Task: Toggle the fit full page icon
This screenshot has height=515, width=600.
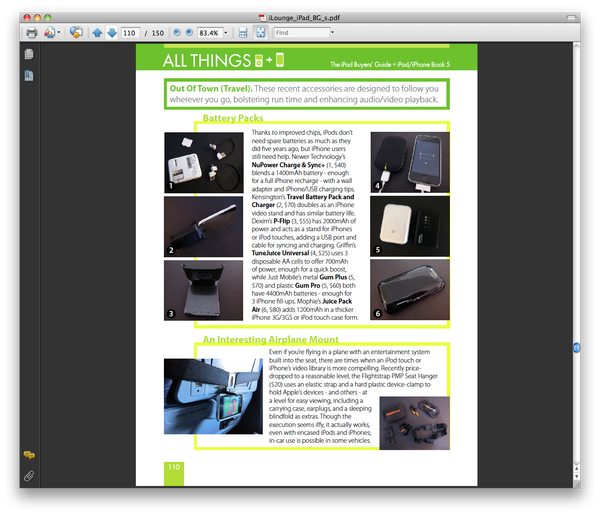Action: pos(261,33)
